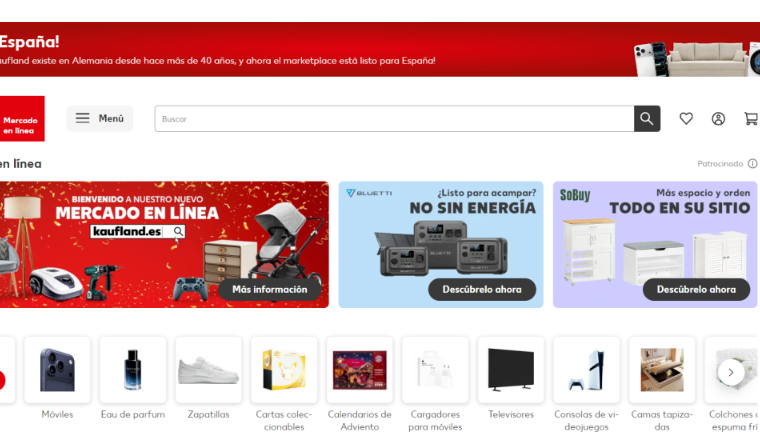Focus the Buscar search field
The width and height of the screenshot is (760, 440).
click(x=394, y=119)
